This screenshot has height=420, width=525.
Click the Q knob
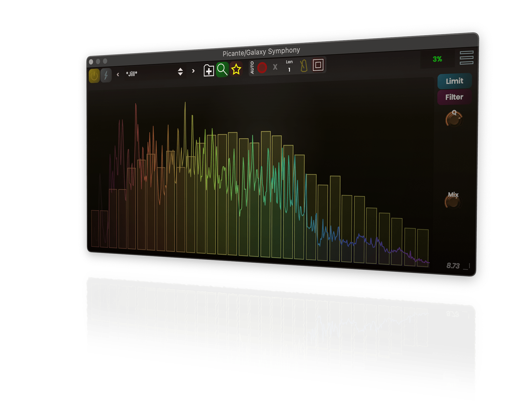point(454,119)
